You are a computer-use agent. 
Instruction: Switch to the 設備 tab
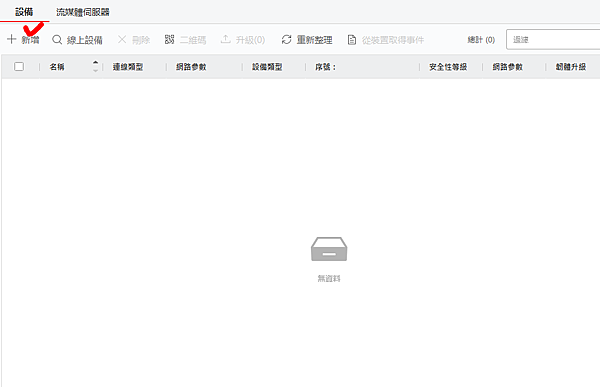tap(24, 12)
